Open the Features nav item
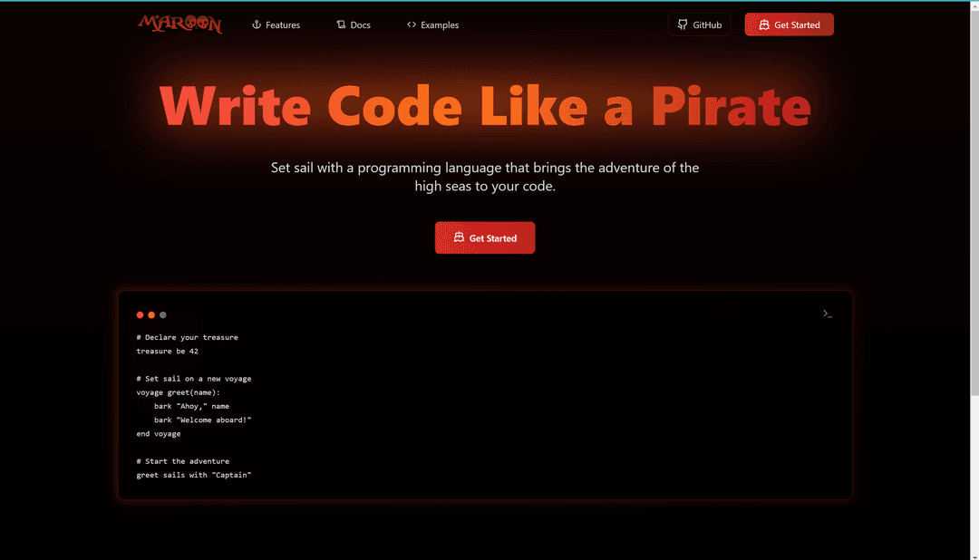 point(282,25)
